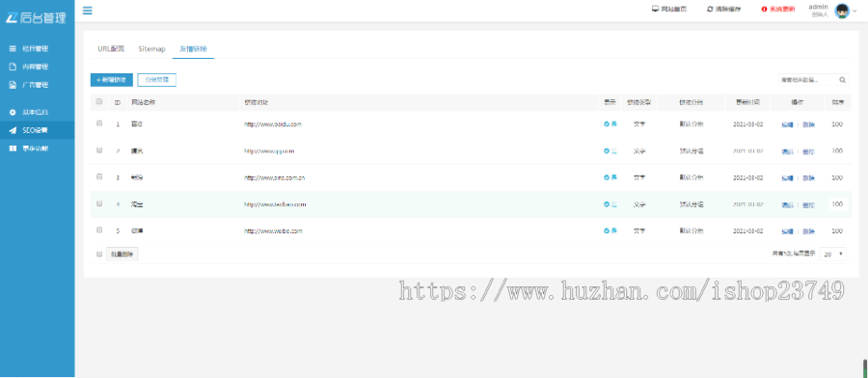This screenshot has width=868, height=378.
Task: Click the grid icon for more functions
Action: pos(13,148)
